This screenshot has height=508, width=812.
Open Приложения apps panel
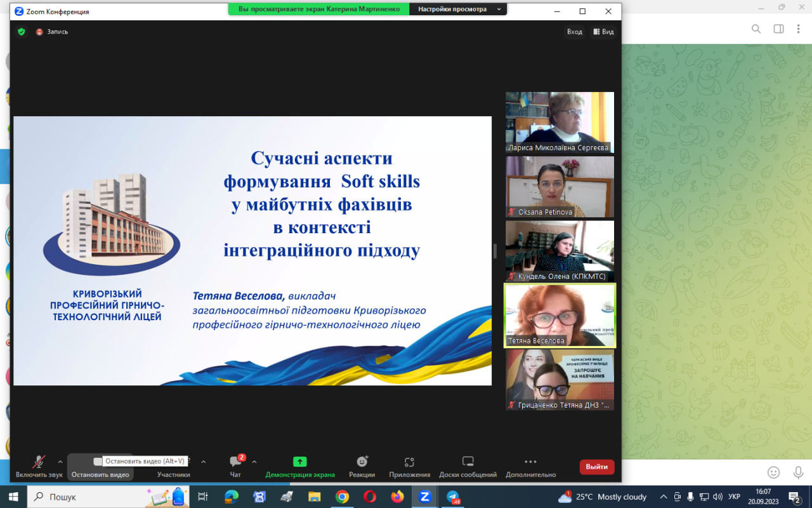pyautogui.click(x=409, y=466)
